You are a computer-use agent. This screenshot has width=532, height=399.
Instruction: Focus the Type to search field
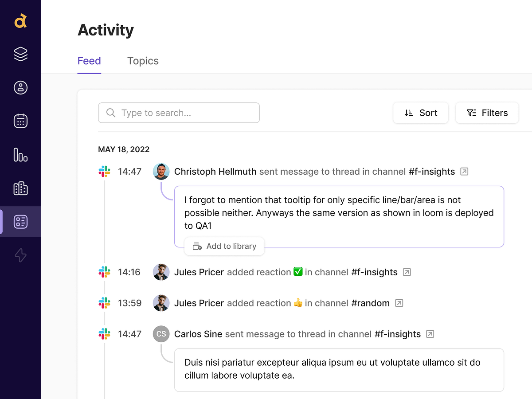coord(179,113)
